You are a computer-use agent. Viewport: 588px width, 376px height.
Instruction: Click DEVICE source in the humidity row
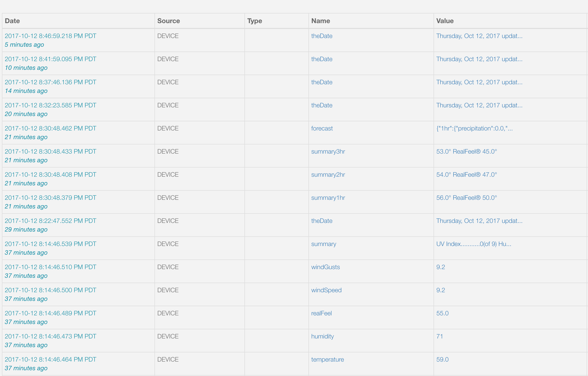point(168,337)
